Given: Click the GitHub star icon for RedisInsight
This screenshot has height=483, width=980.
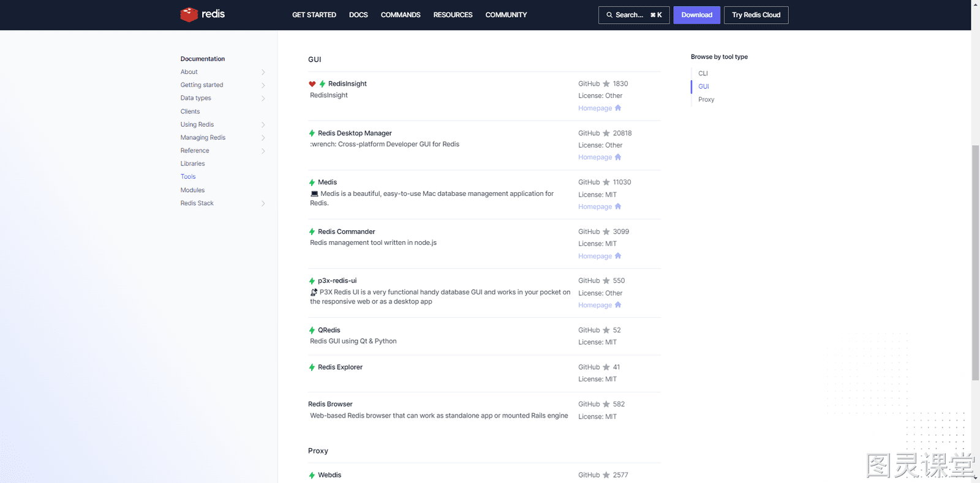Looking at the screenshot, I should point(606,84).
